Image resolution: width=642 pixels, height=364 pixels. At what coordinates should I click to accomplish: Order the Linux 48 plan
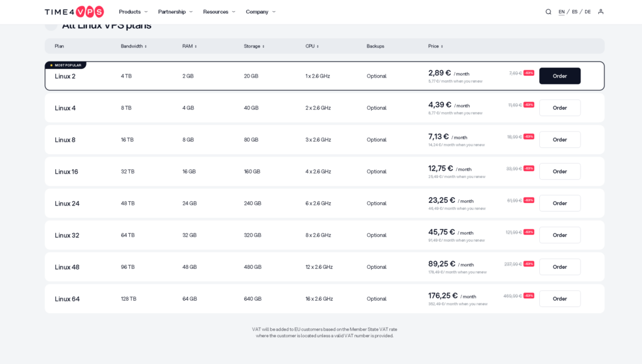(x=560, y=267)
